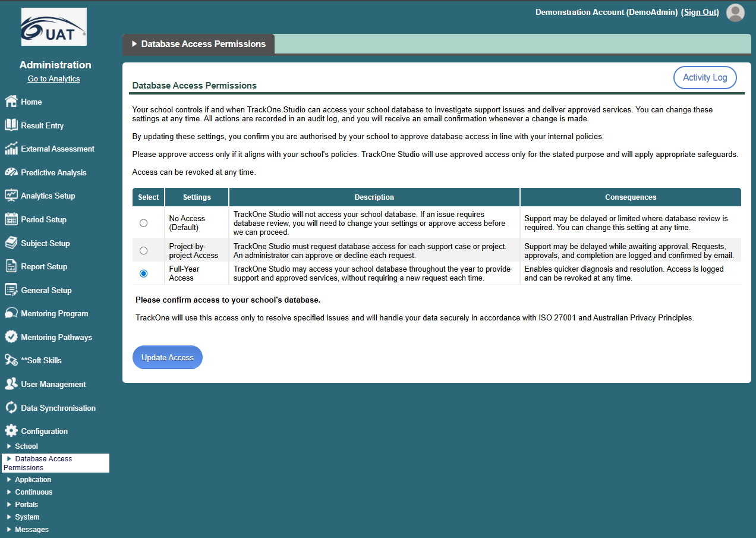Click the Mentoring Pathways badge icon
Image resolution: width=756 pixels, height=538 pixels.
coord(11,337)
